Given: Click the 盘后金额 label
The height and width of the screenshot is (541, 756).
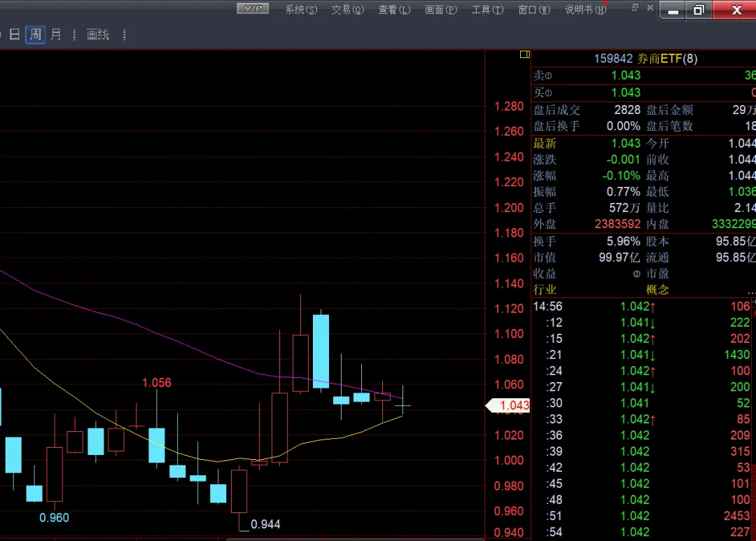Looking at the screenshot, I should pyautogui.click(x=670, y=110).
